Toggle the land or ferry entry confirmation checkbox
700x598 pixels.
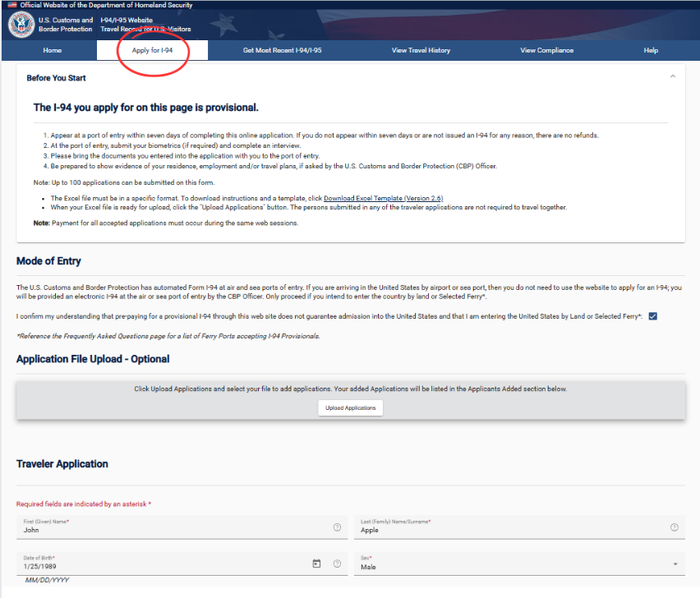[x=652, y=316]
